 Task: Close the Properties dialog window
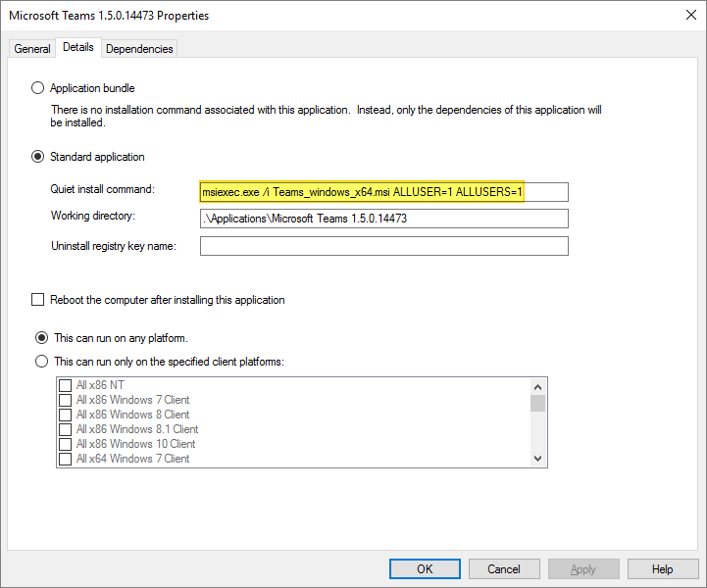pyautogui.click(x=686, y=16)
